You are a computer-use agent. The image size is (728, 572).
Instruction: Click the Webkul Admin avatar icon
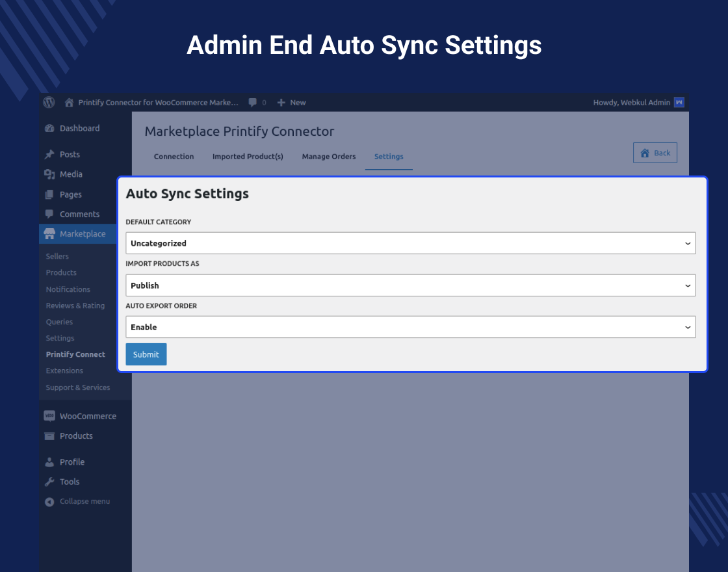pos(679,102)
